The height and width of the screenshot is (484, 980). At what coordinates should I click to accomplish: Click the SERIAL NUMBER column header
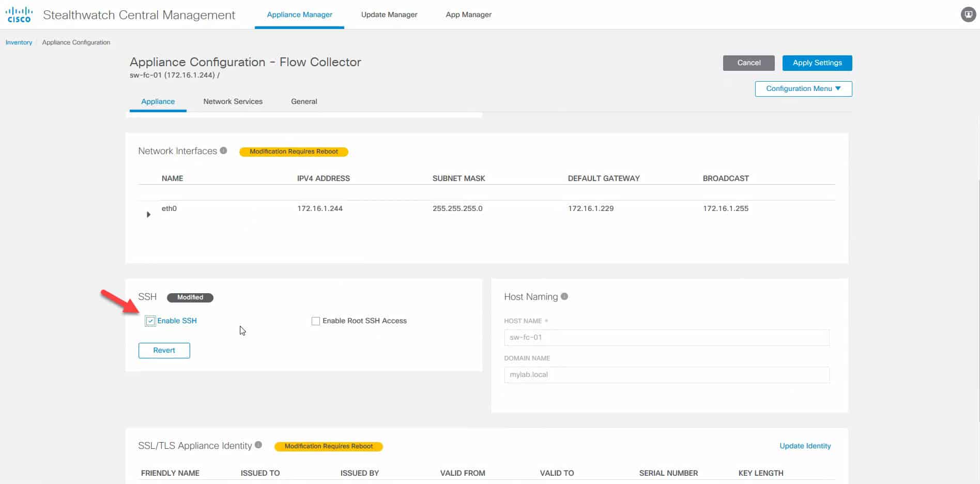tap(668, 473)
